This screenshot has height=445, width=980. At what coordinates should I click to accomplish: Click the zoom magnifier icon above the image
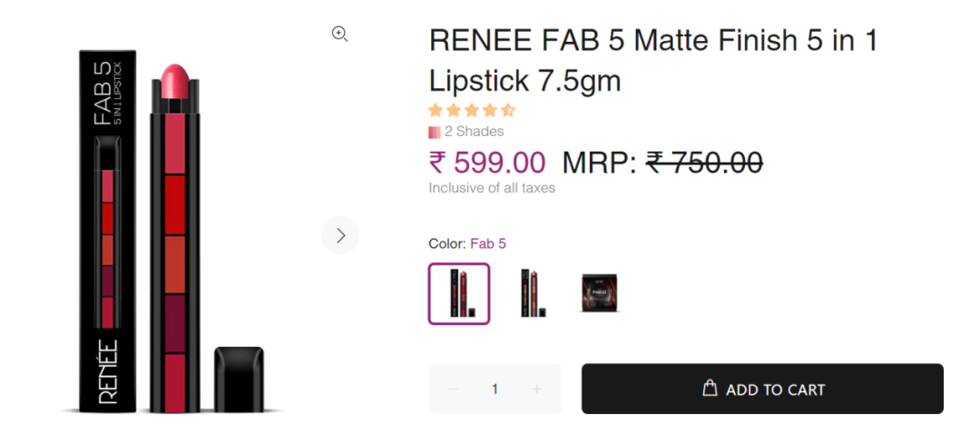339,34
